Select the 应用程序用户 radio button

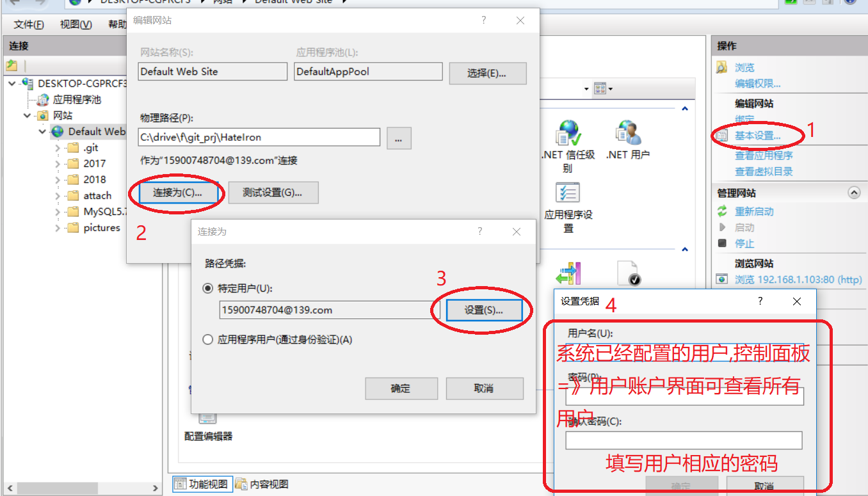pyautogui.click(x=207, y=340)
